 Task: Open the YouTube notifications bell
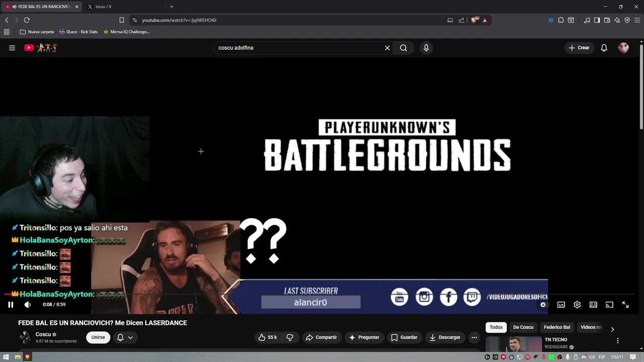click(604, 48)
